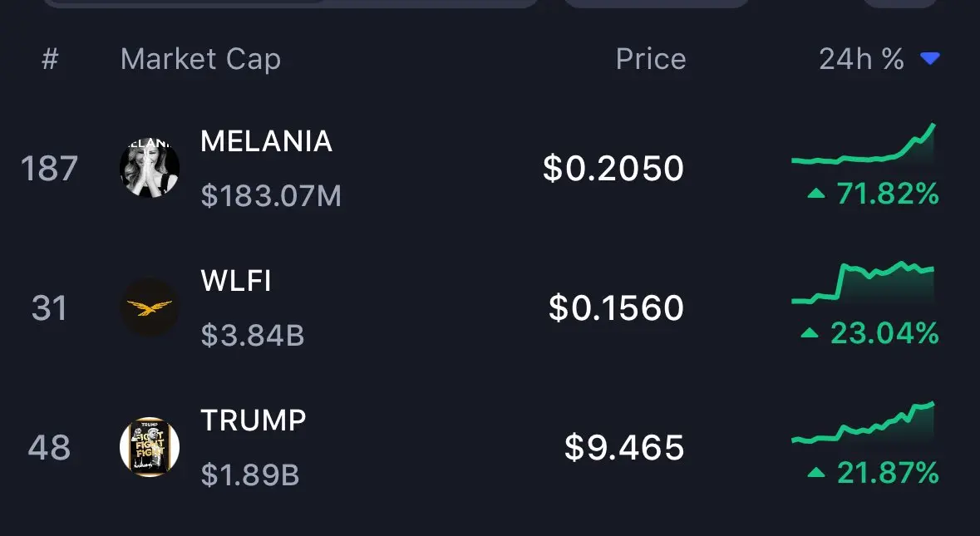Open the MELANIA token name link
The width and height of the screenshot is (980, 536).
266,141
